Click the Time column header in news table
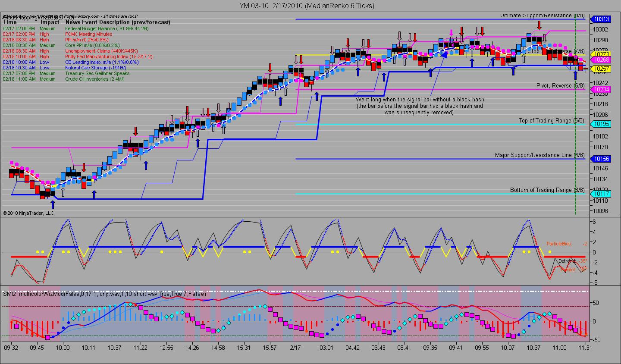The width and height of the screenshot is (621, 364). pyautogui.click(x=10, y=22)
